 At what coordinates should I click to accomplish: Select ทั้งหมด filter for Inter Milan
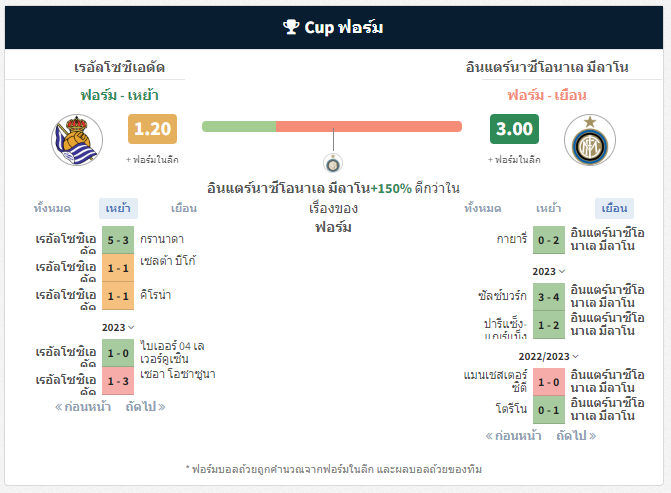tap(483, 208)
